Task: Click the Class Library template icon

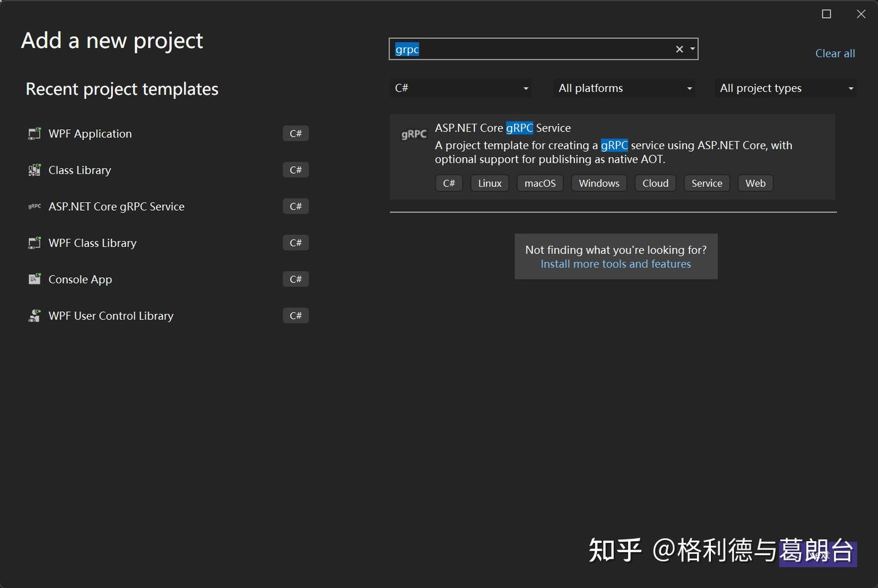Action: point(35,170)
